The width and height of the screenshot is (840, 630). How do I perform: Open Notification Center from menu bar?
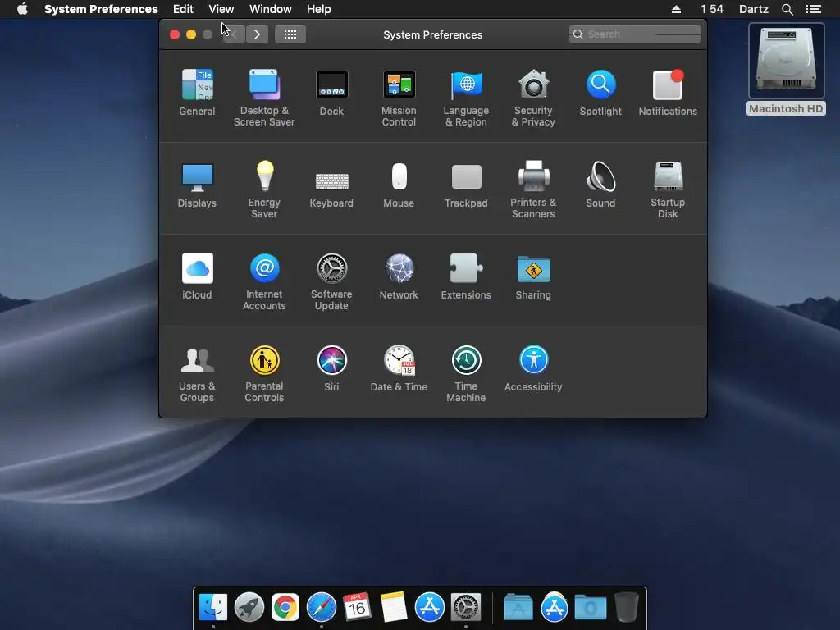814,9
